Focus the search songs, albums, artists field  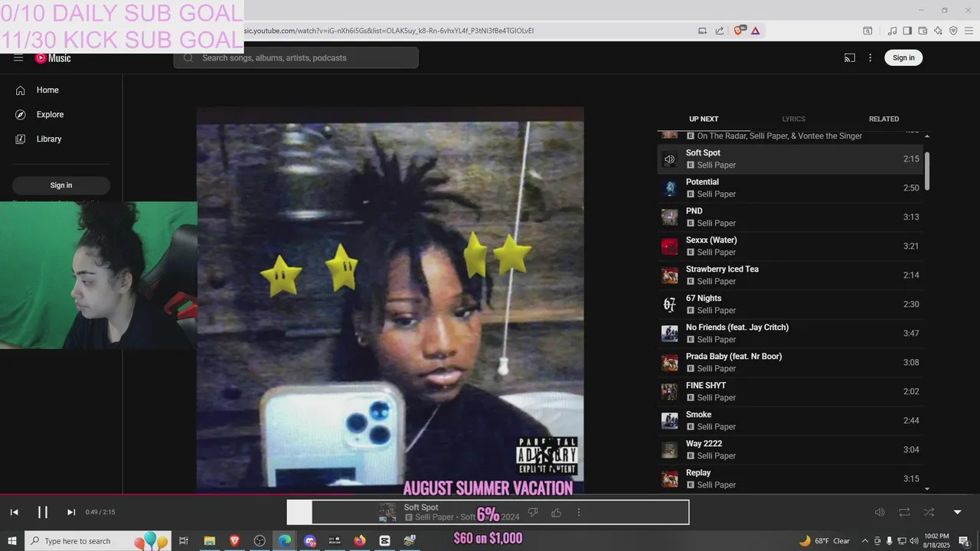point(296,58)
